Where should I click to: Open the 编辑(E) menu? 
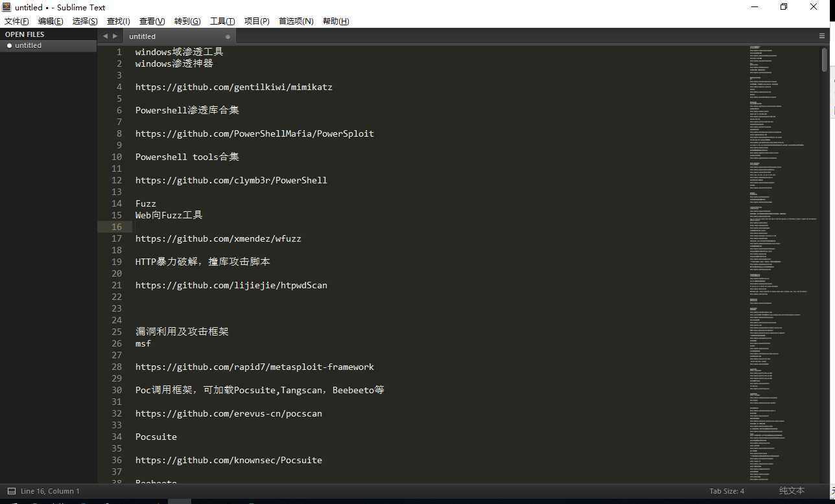[x=51, y=21]
